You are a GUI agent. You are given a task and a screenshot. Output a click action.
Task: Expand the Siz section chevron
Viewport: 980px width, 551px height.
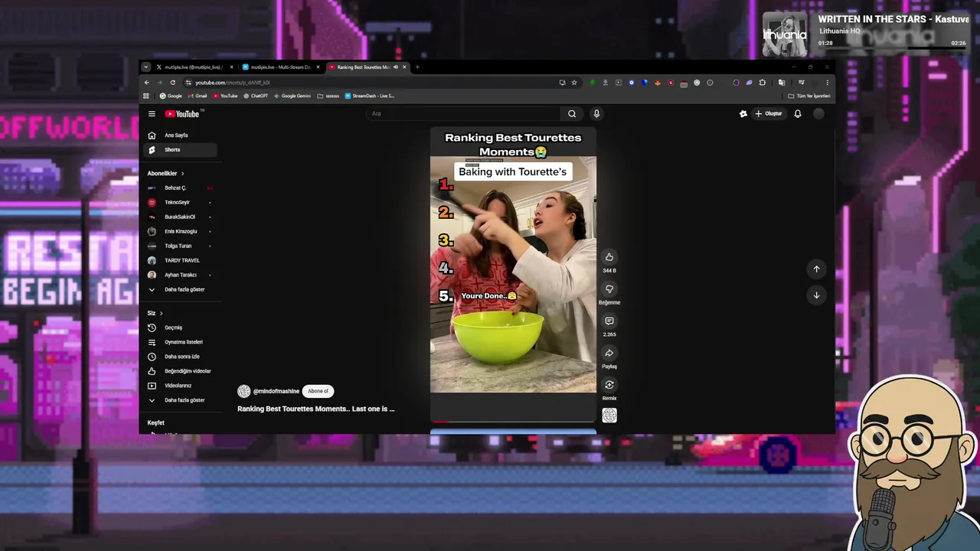pos(161,314)
